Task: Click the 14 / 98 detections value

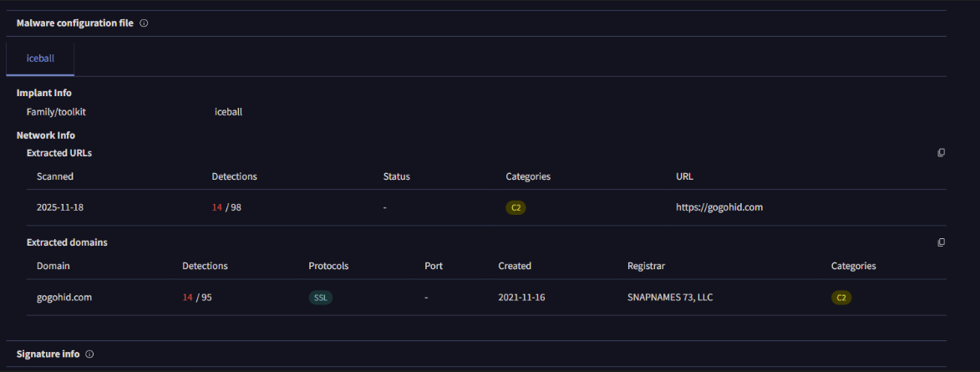Action: [226, 207]
